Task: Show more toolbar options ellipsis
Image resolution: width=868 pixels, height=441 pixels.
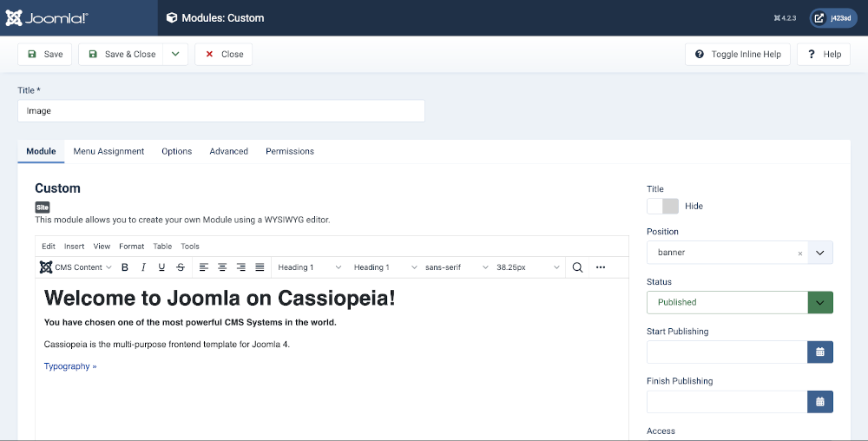Action: (601, 267)
